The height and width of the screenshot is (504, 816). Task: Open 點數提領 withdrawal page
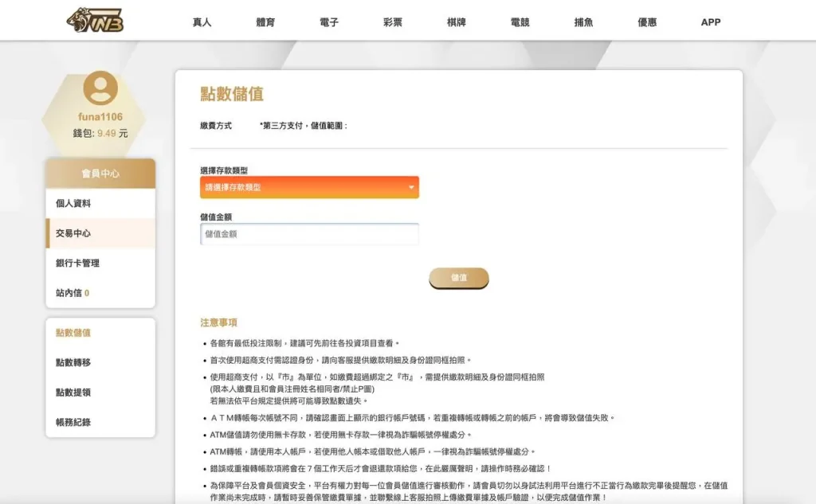pos(73,393)
